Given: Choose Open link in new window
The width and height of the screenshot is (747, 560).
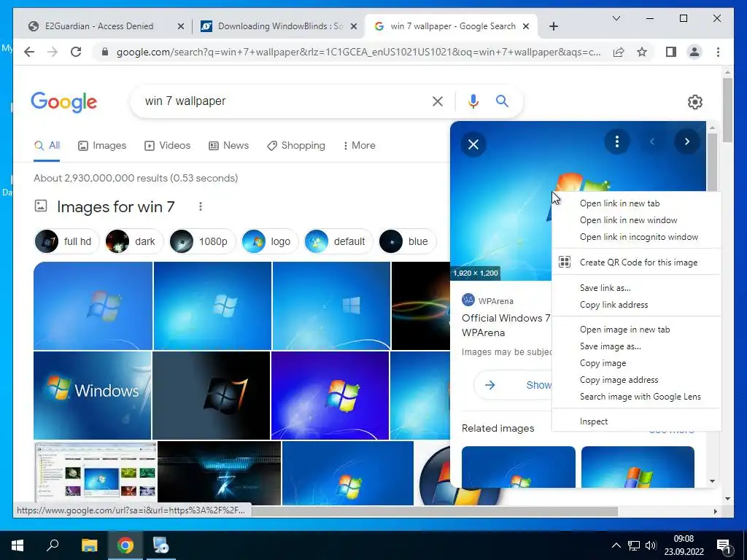Looking at the screenshot, I should click(x=636, y=220).
